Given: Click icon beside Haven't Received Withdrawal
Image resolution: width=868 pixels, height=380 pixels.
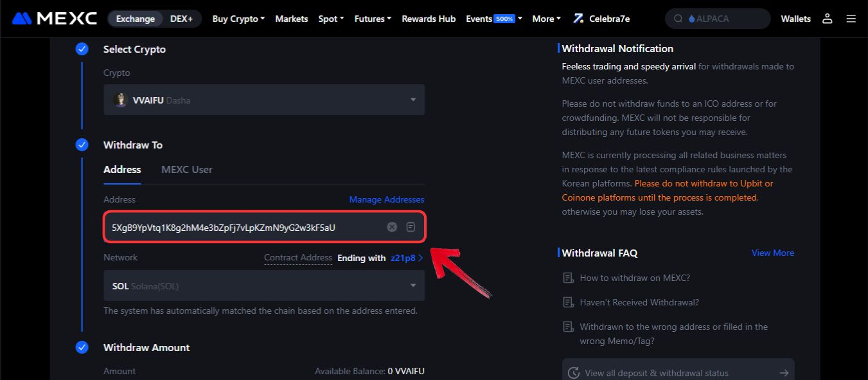Looking at the screenshot, I should click(568, 302).
